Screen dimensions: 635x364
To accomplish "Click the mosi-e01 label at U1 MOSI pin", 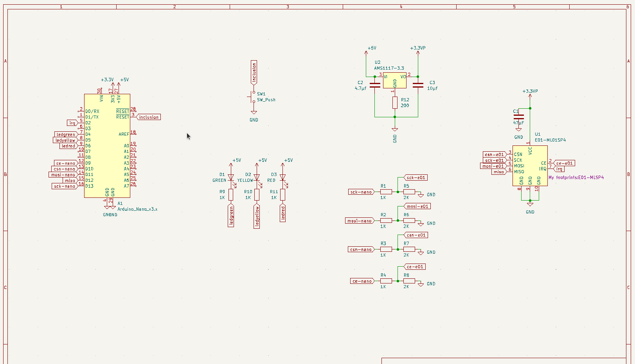I will [x=493, y=166].
